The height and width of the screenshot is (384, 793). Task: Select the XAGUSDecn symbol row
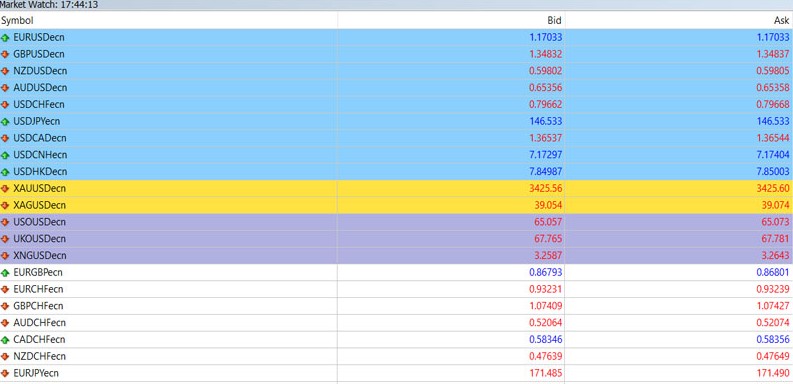[x=396, y=205]
